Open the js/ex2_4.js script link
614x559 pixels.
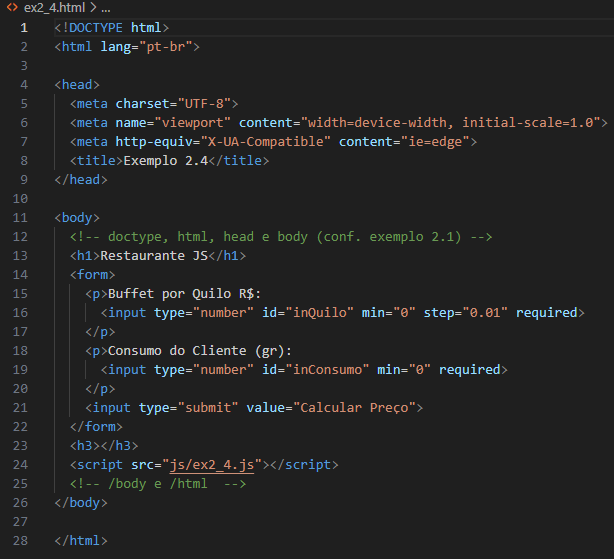[x=212, y=465]
